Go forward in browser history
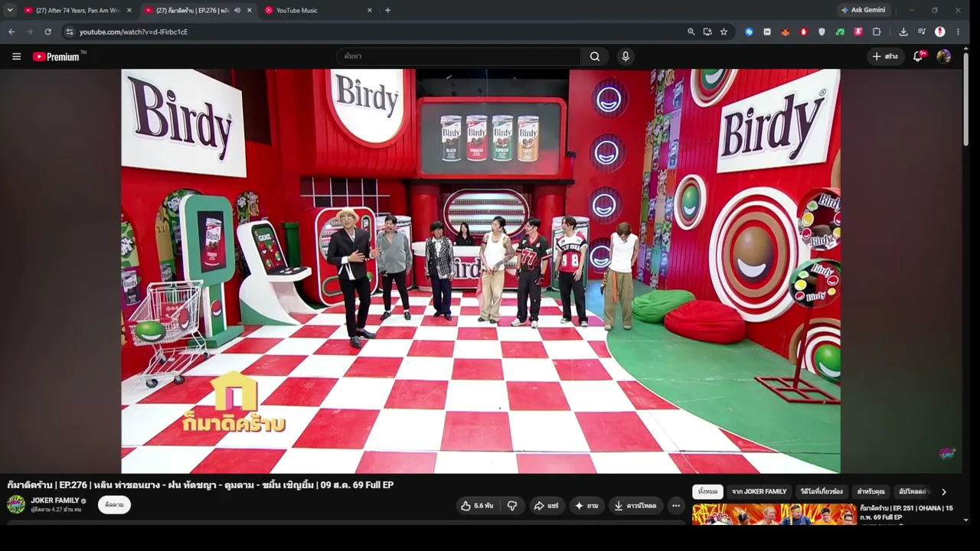 click(30, 32)
